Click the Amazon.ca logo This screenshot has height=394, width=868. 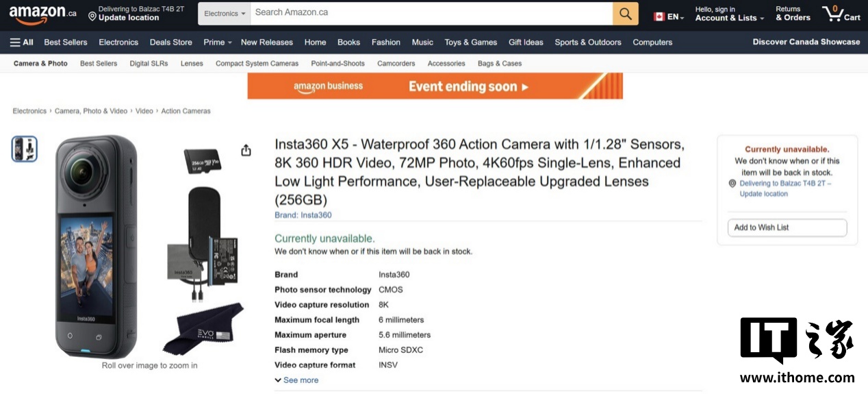[x=42, y=14]
